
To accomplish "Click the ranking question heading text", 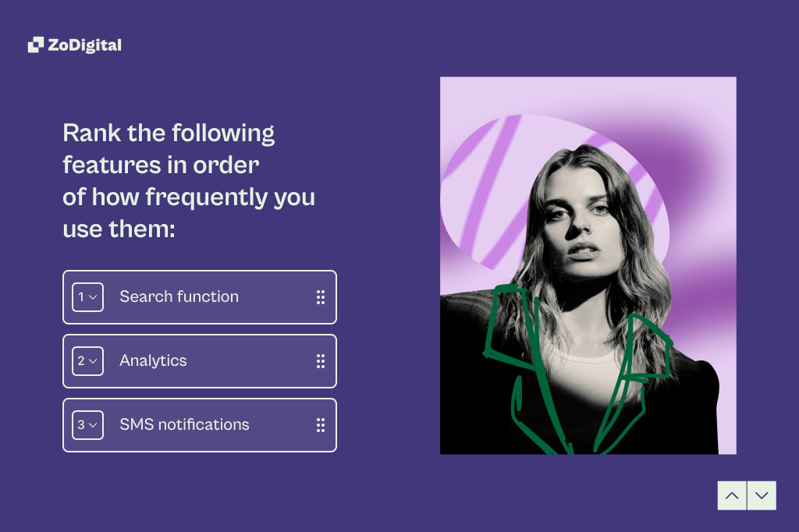I will [189, 180].
